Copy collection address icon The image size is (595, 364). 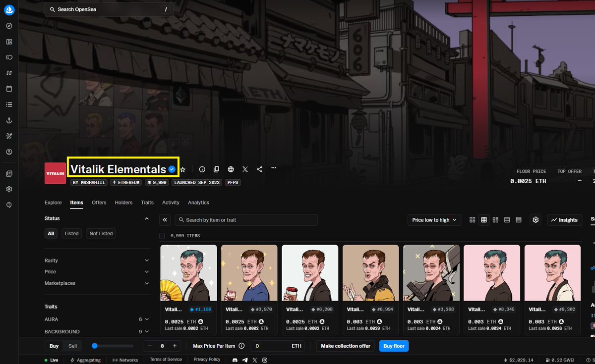click(216, 169)
